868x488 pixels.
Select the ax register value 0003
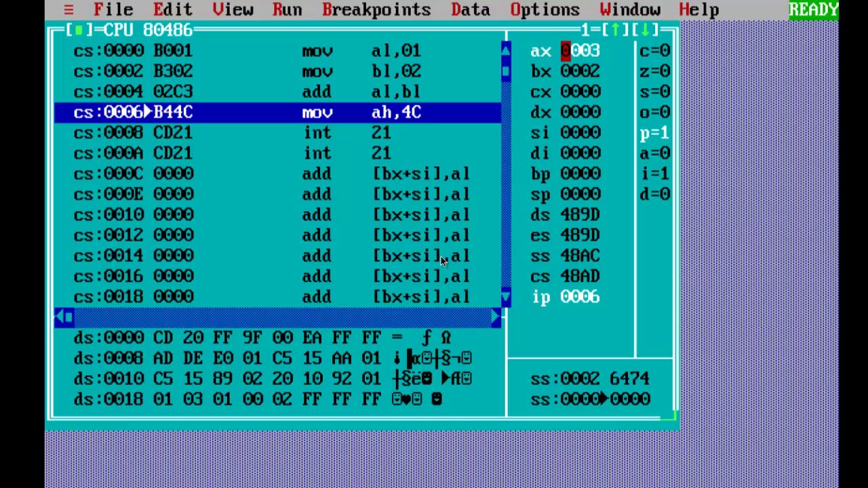(x=580, y=51)
